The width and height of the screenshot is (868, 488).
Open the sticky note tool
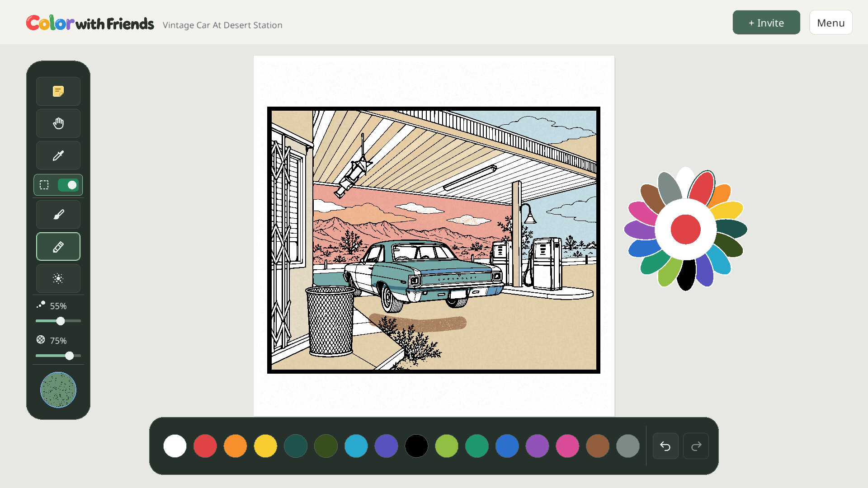click(x=58, y=91)
